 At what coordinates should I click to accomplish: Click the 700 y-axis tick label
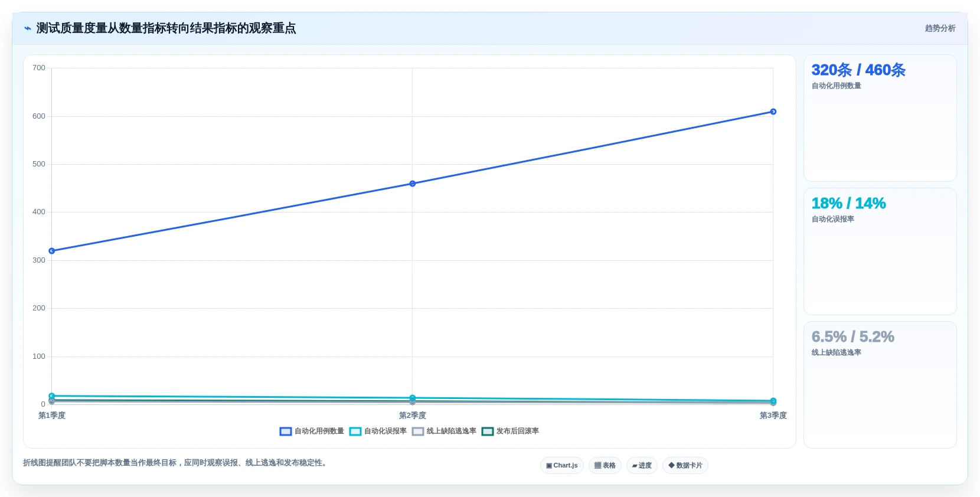[39, 68]
